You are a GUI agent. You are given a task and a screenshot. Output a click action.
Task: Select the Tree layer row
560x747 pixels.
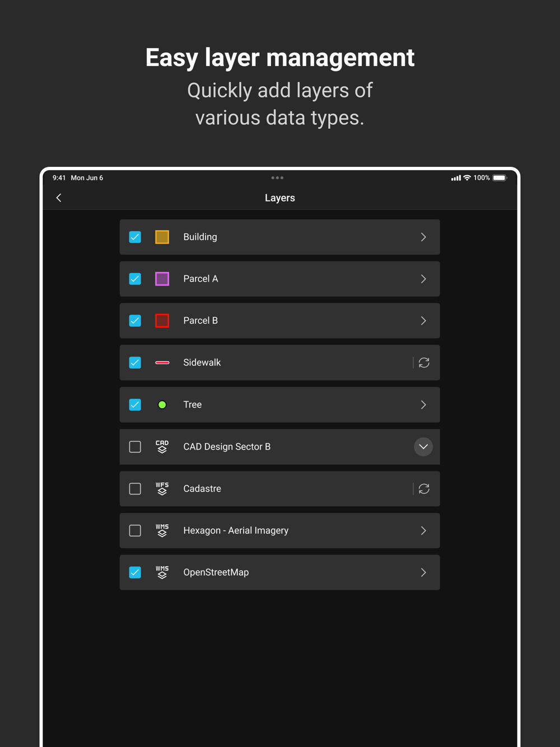[279, 405]
